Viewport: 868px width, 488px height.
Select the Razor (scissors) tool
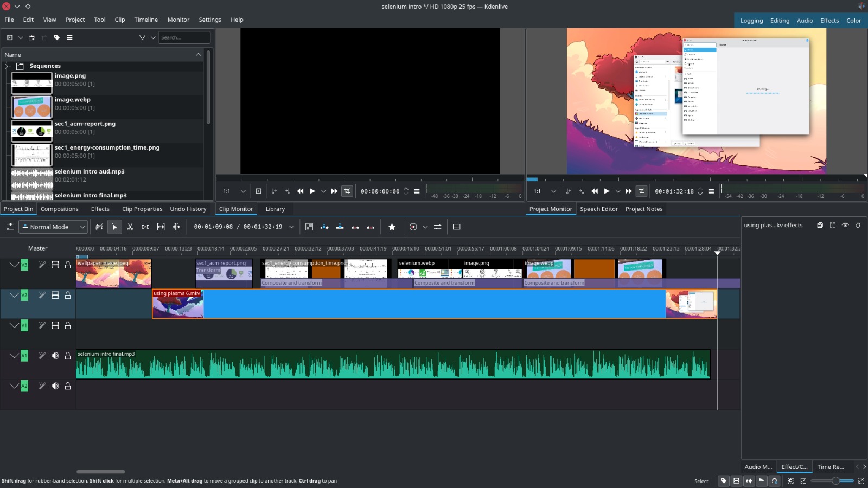(130, 227)
